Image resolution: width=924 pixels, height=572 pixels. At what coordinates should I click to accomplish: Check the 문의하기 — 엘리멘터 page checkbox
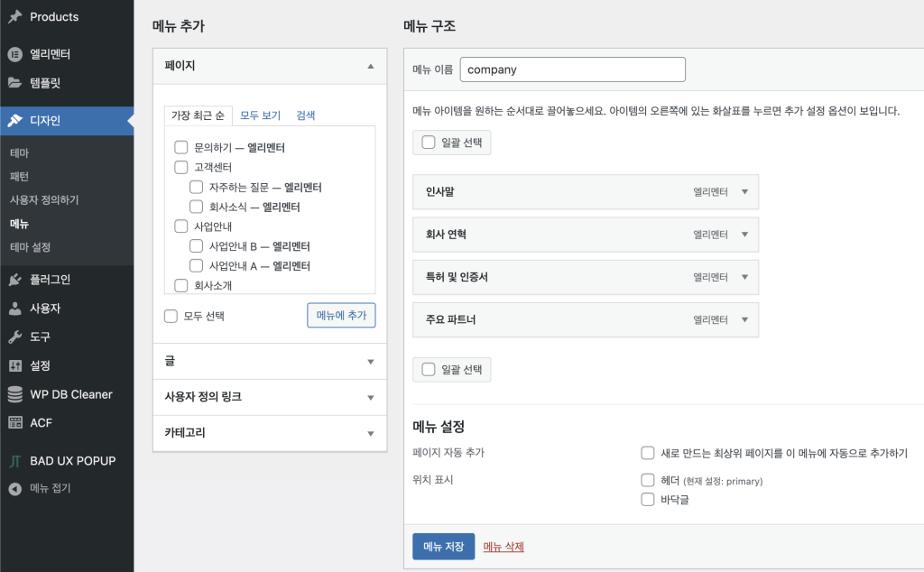[180, 147]
